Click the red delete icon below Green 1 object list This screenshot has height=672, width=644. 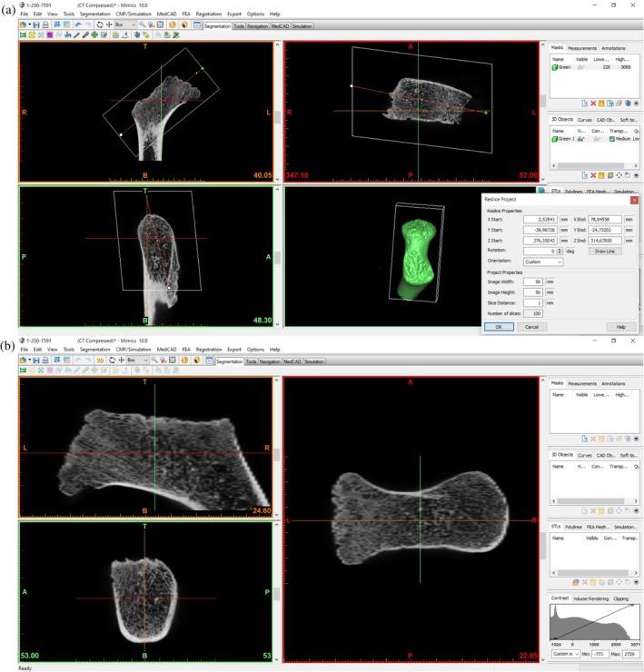tap(593, 174)
